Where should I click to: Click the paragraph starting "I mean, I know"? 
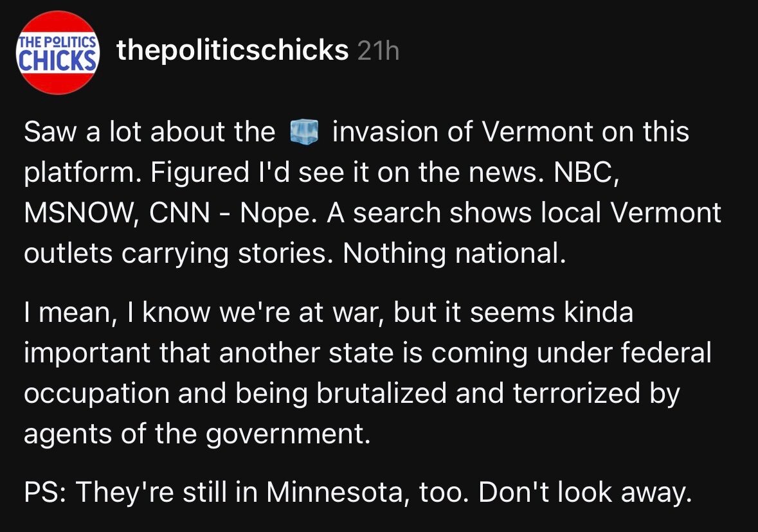click(367, 373)
